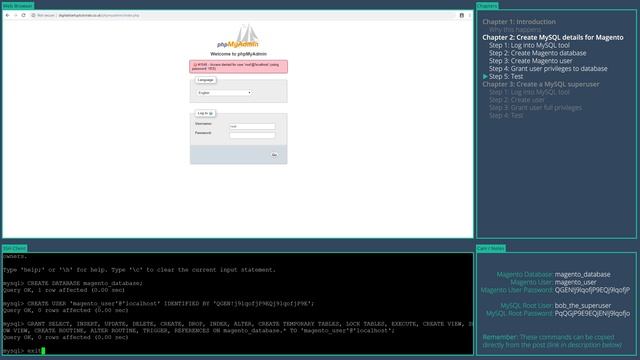Click the Web Browser panel tab

click(x=18, y=6)
